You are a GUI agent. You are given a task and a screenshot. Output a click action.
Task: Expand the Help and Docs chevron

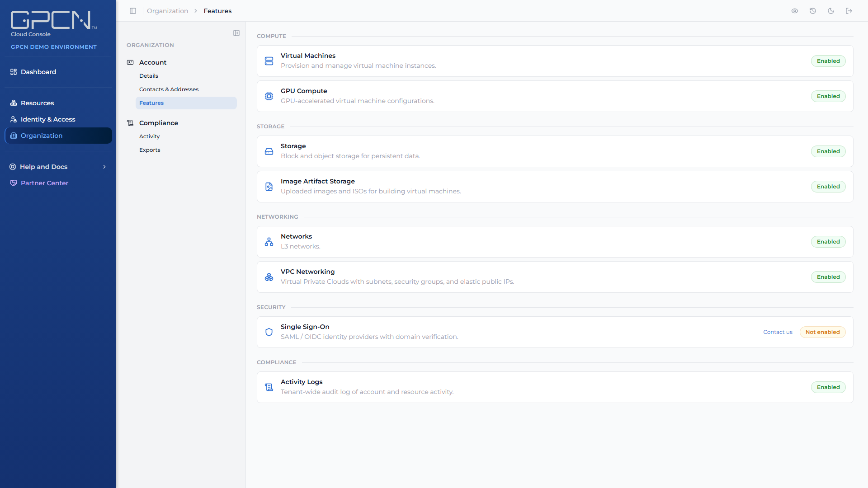(104, 167)
